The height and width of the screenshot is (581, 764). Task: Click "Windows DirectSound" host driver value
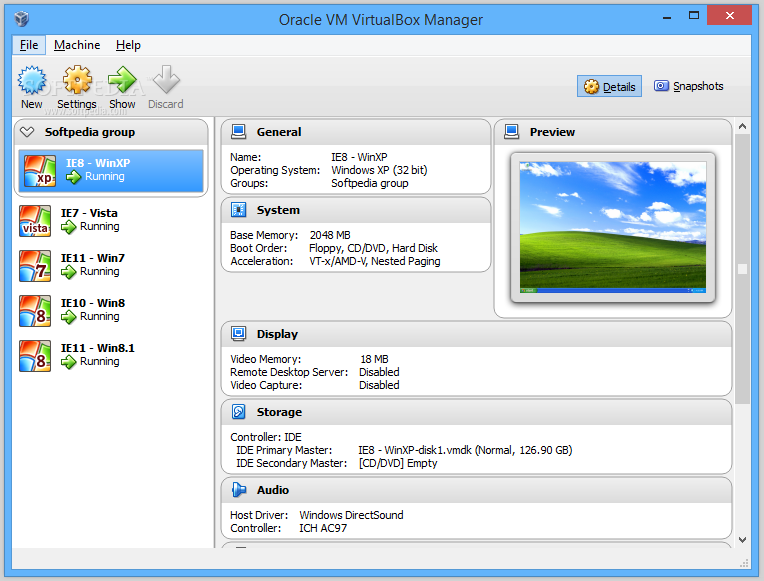point(351,515)
